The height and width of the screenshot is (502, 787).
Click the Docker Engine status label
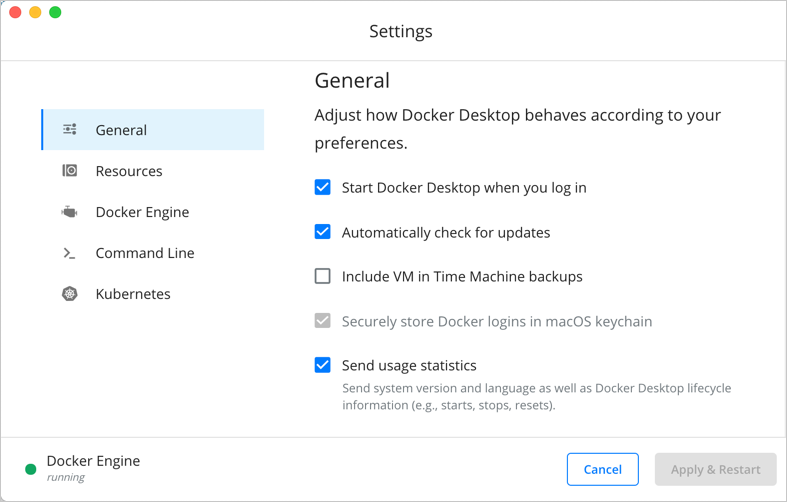[x=93, y=461]
